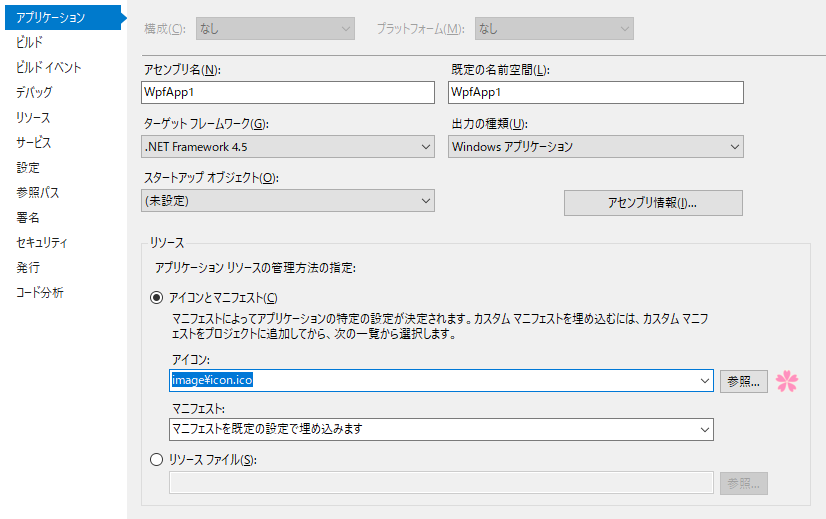
Task: Go to the リソース side tab
Action: [x=33, y=117]
